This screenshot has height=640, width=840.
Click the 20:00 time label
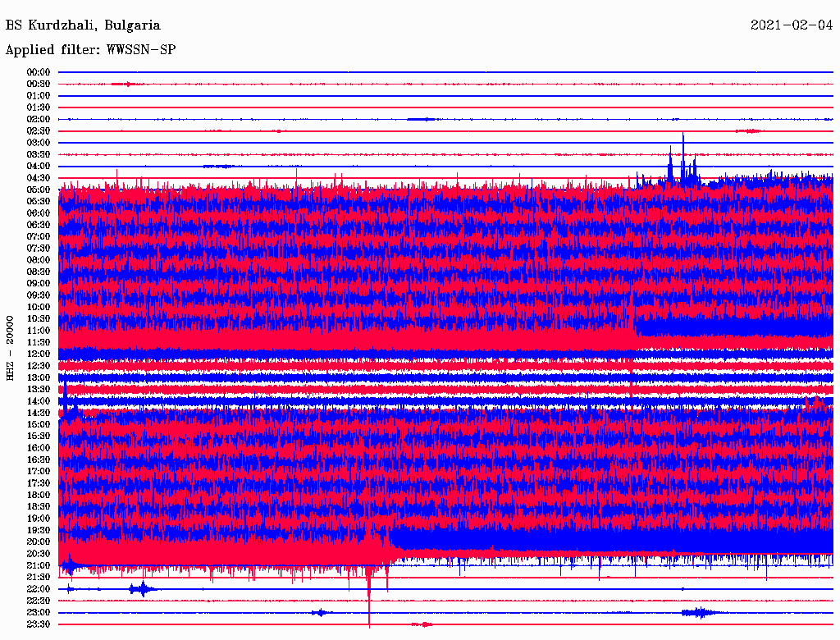point(39,542)
